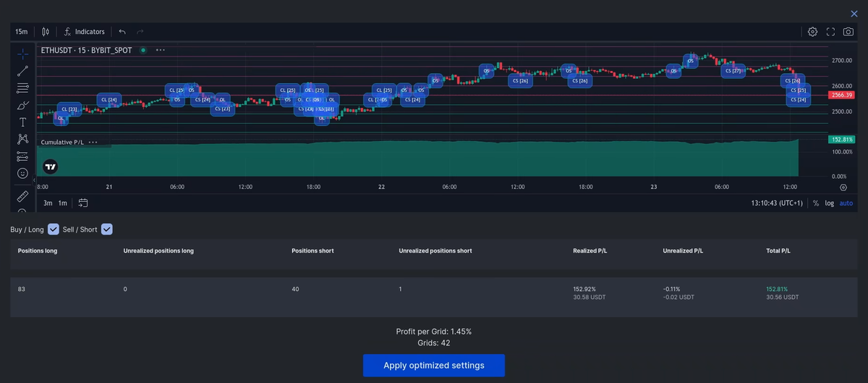The image size is (868, 383).
Task: Click the Positions long column header
Action: pyautogui.click(x=38, y=251)
